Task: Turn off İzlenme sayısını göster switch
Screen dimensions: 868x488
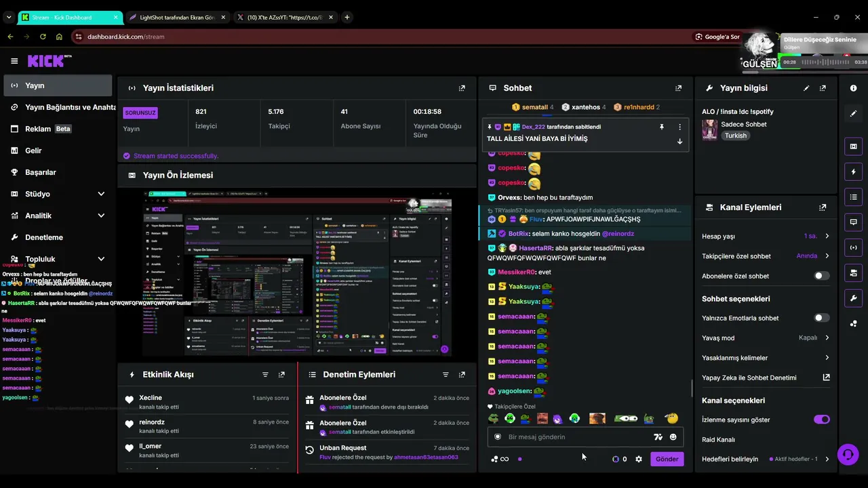Action: click(821, 420)
